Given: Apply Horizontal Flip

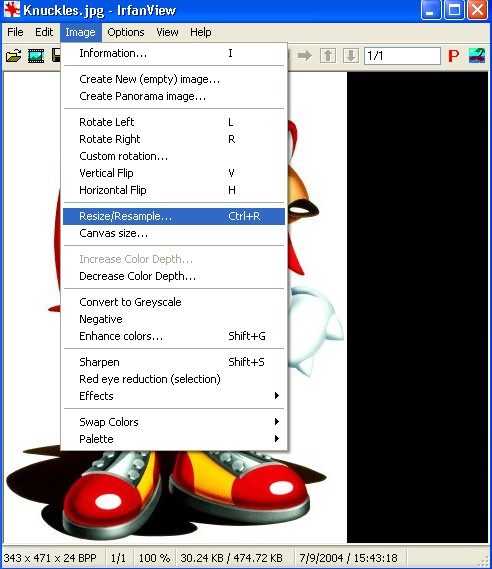Looking at the screenshot, I should tap(174, 190).
